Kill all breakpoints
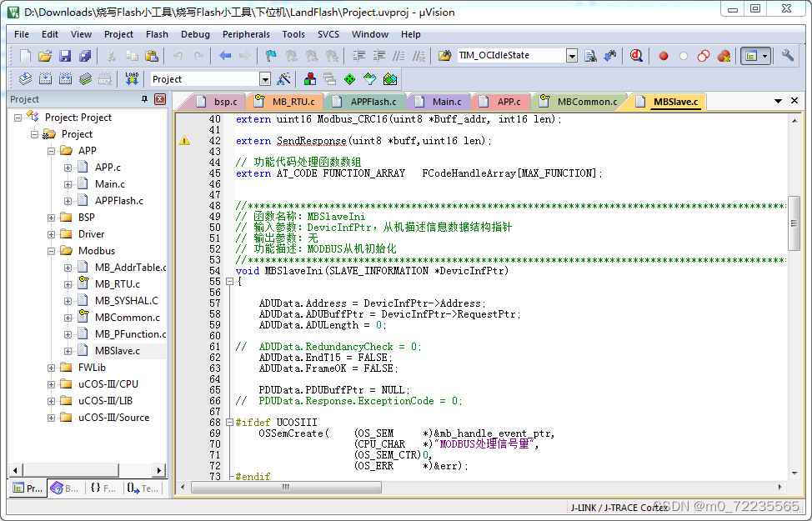The width and height of the screenshot is (812, 521). point(724,55)
